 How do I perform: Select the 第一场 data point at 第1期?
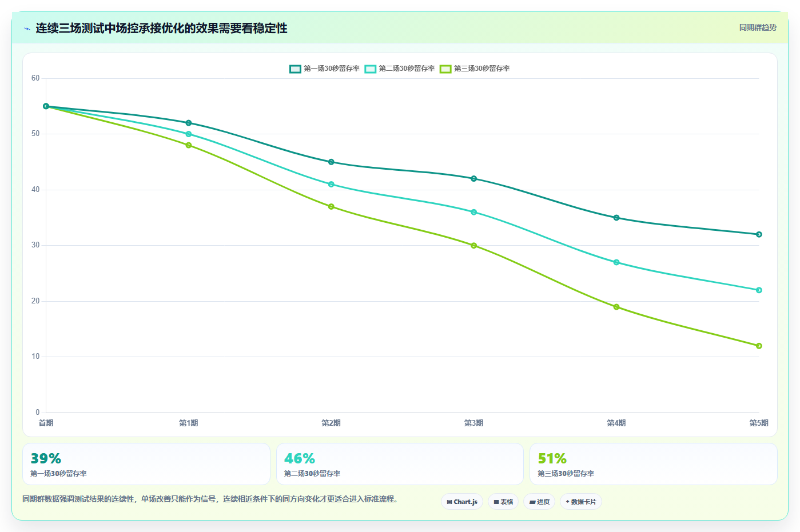click(x=189, y=123)
